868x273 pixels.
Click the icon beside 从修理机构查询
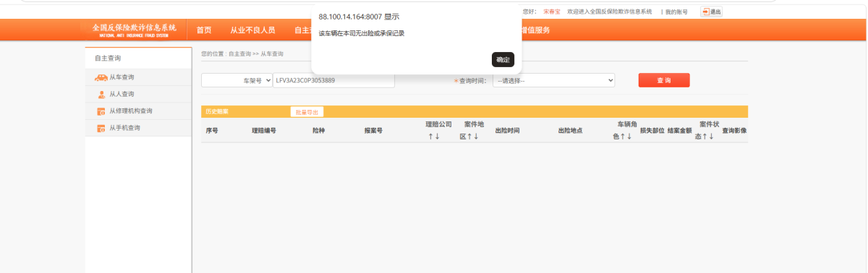point(101,111)
